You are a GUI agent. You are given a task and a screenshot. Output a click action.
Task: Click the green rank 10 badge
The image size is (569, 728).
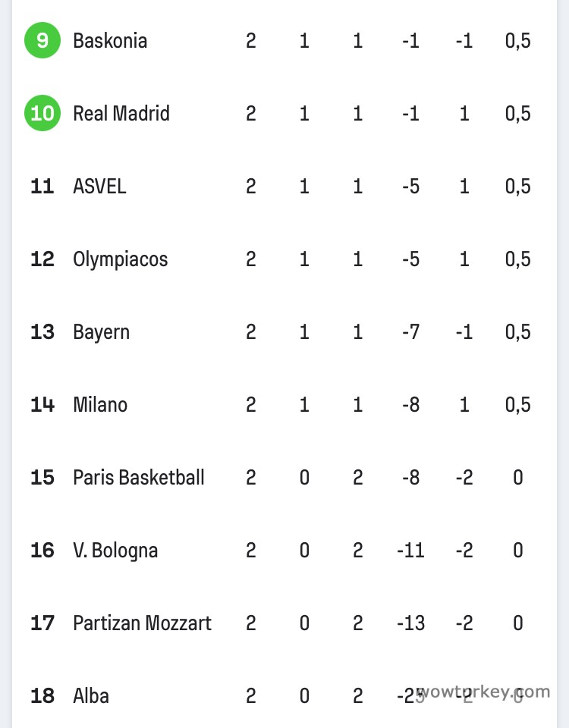(x=42, y=113)
